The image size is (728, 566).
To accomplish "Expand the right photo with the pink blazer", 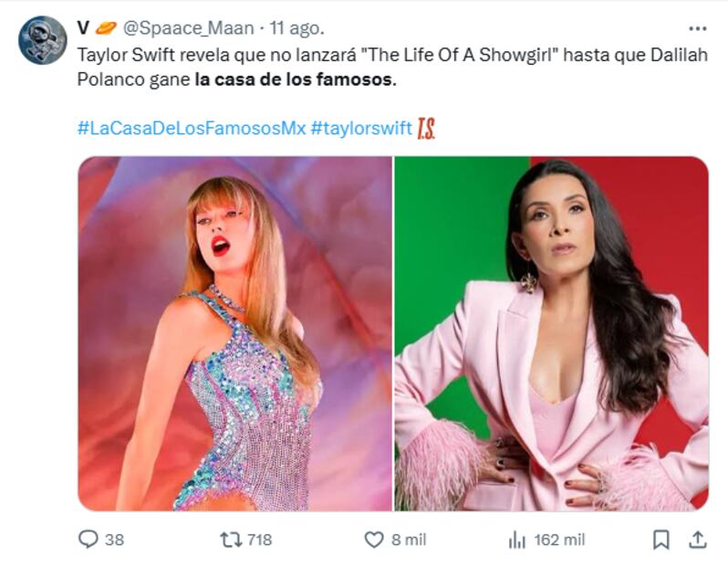I will pyautogui.click(x=551, y=333).
